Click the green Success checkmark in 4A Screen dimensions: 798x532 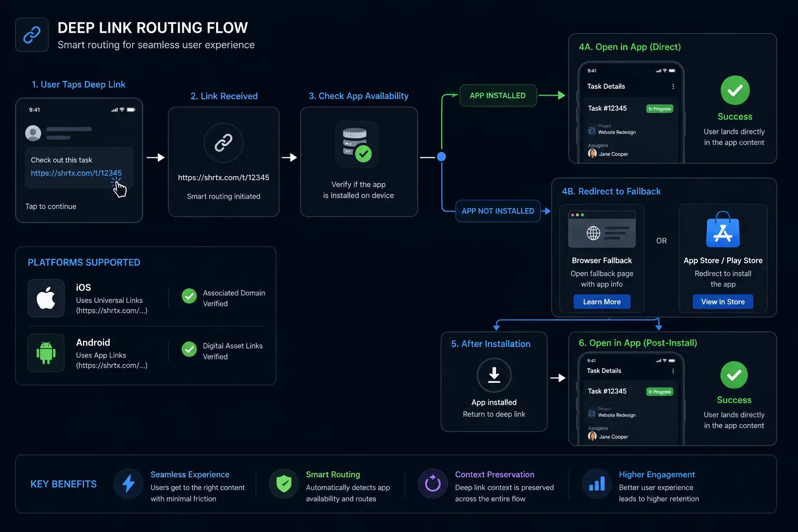click(x=735, y=90)
